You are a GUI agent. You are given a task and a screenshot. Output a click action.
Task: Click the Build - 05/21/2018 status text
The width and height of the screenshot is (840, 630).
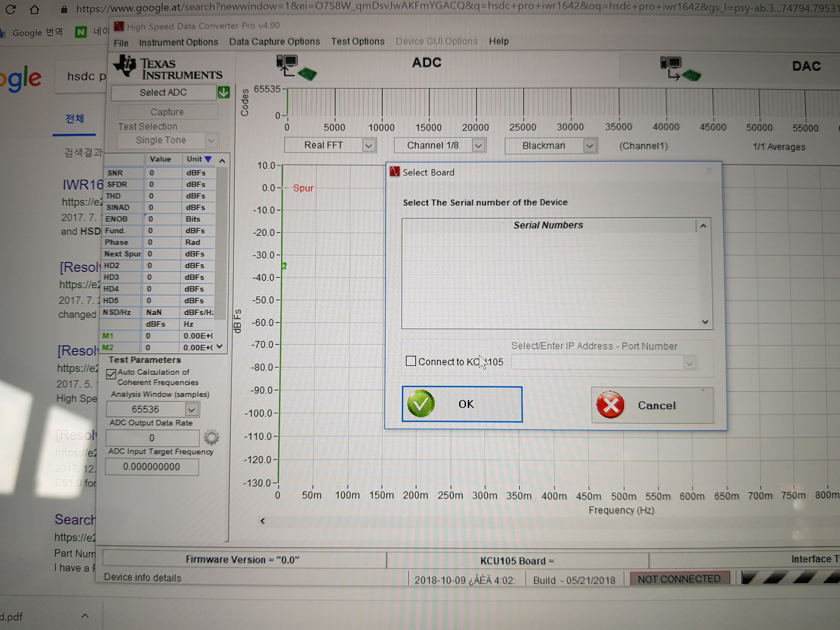(574, 580)
